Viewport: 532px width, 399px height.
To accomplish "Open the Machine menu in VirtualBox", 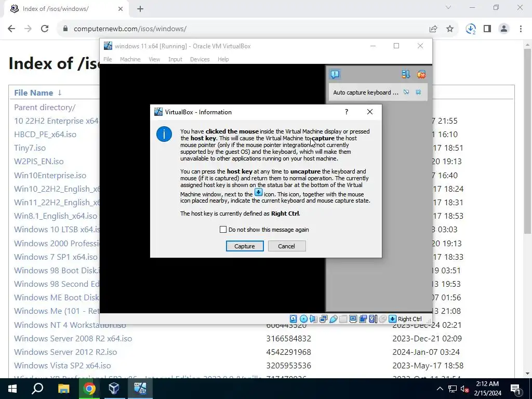I will pos(130,59).
